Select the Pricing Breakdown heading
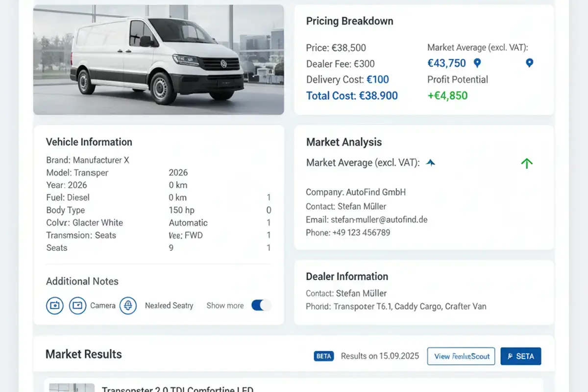The height and width of the screenshot is (392, 588). (349, 21)
